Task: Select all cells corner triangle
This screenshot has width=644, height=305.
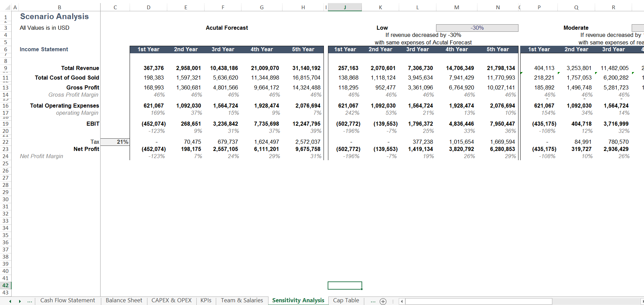Action: pyautogui.click(x=8, y=7)
